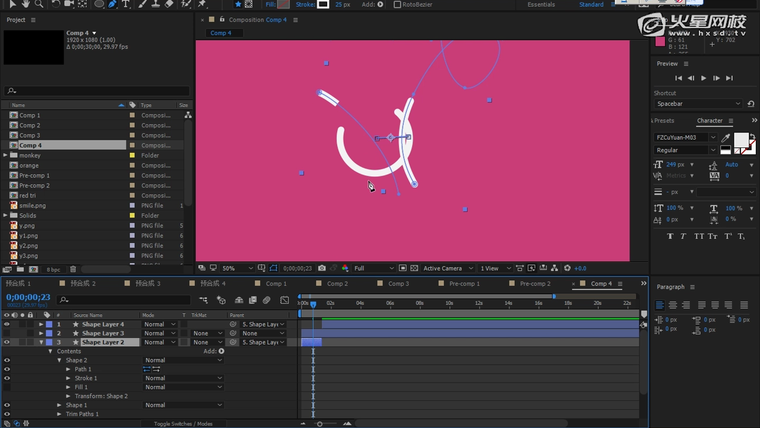Hide Shape Layer 4 using eye icon
Image resolution: width=760 pixels, height=428 pixels.
point(7,324)
